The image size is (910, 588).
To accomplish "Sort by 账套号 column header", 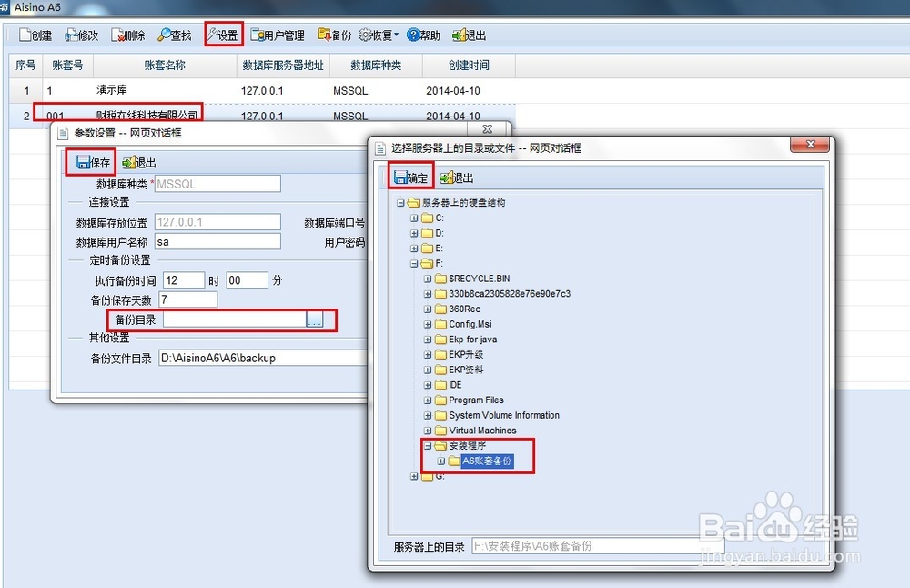I will (67, 65).
